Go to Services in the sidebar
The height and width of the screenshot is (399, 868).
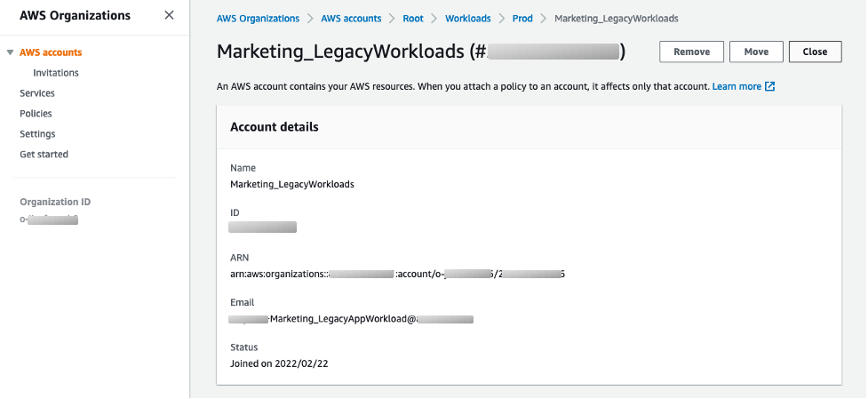tap(37, 93)
